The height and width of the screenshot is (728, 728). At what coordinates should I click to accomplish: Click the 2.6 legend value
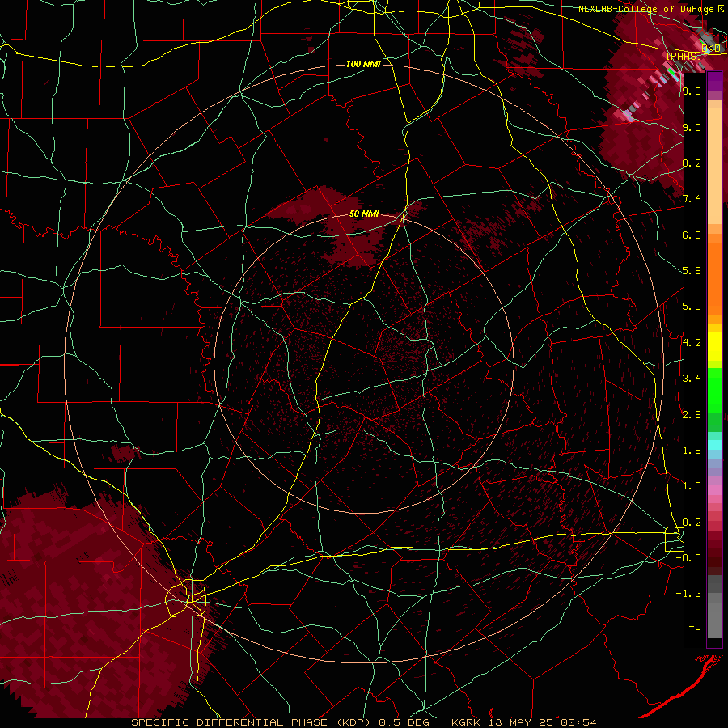click(x=692, y=415)
